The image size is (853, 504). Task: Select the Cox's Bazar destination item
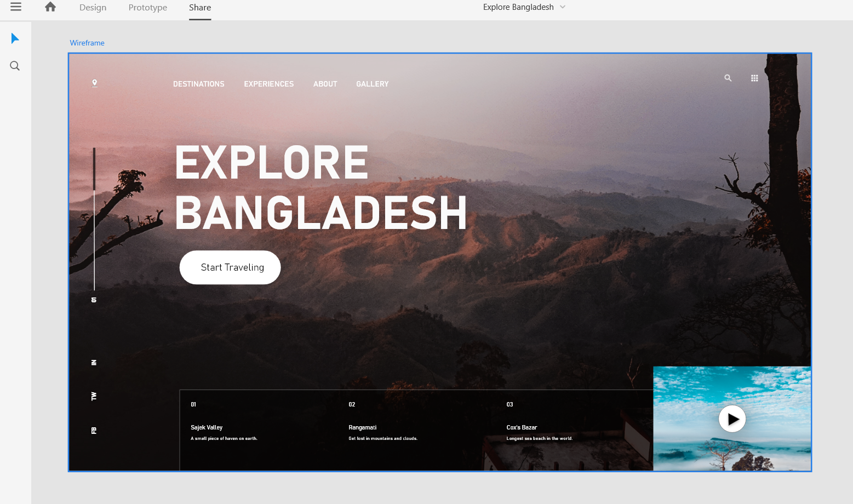[x=522, y=427]
